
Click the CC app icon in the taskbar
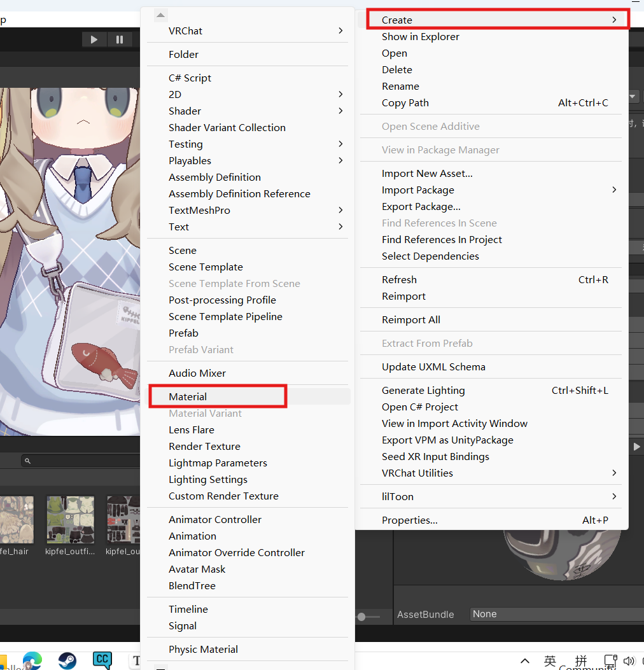pos(102,660)
